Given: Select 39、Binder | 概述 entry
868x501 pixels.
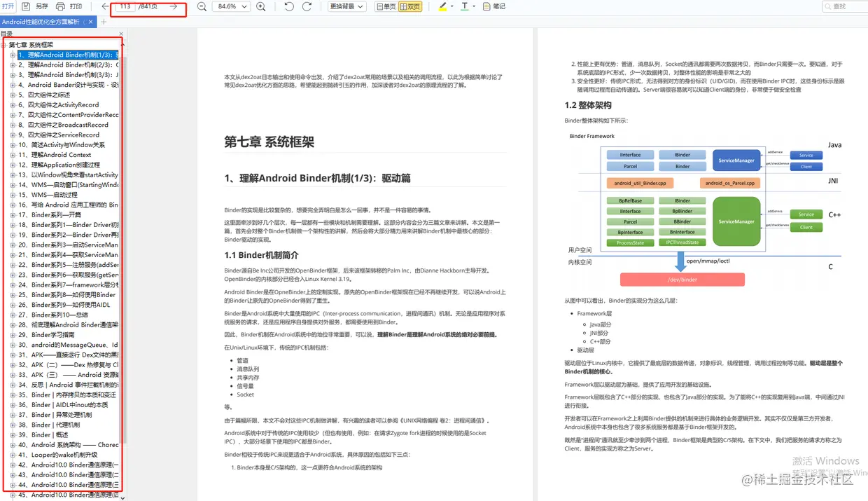Looking at the screenshot, I should pyautogui.click(x=45, y=434).
